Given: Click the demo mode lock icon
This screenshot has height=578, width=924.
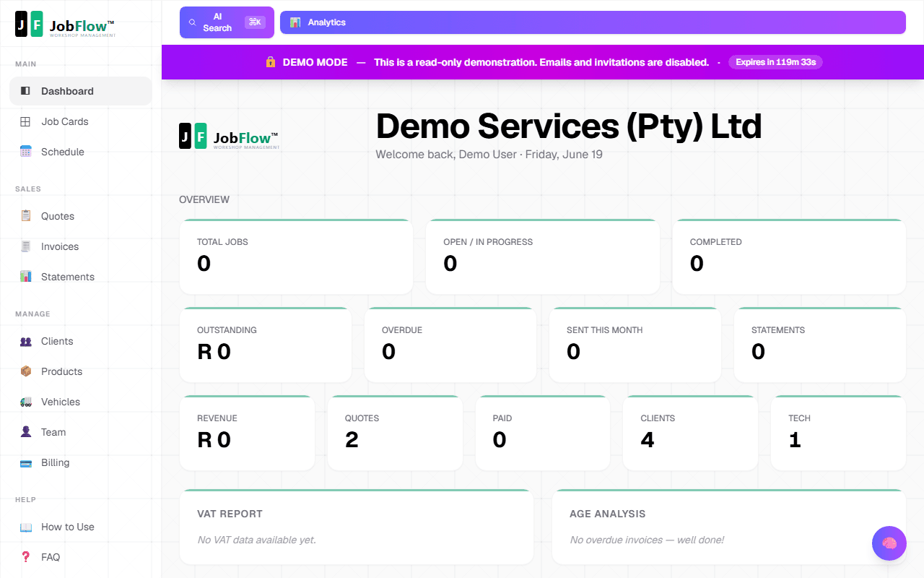Looking at the screenshot, I should pyautogui.click(x=271, y=62).
